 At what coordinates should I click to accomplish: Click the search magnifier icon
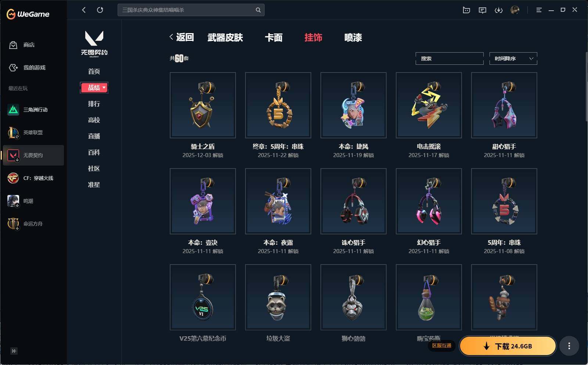[258, 10]
